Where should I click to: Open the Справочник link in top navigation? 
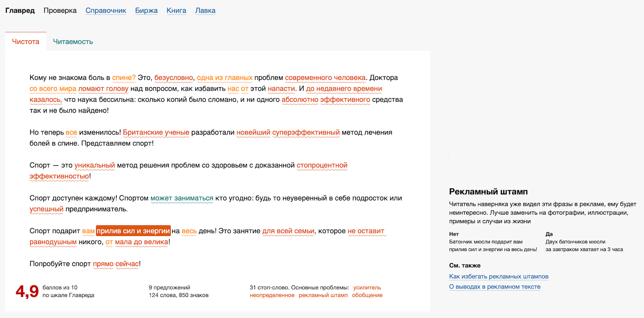[x=106, y=10]
